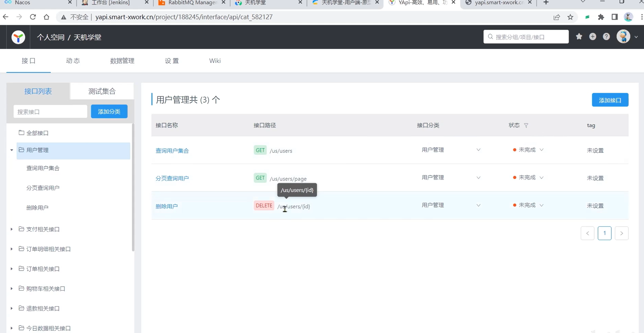Click the 添加接口 button
Screen dimensions: 644x333
pyautogui.click(x=610, y=100)
